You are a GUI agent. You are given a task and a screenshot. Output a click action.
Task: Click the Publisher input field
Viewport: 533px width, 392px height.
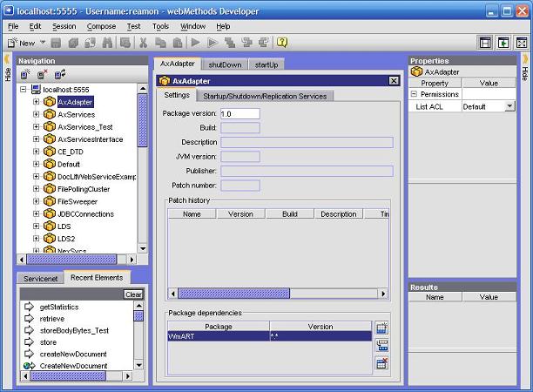tap(307, 171)
